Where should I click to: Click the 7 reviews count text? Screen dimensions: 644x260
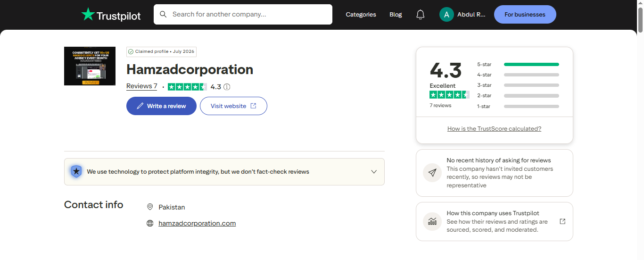[440, 106]
